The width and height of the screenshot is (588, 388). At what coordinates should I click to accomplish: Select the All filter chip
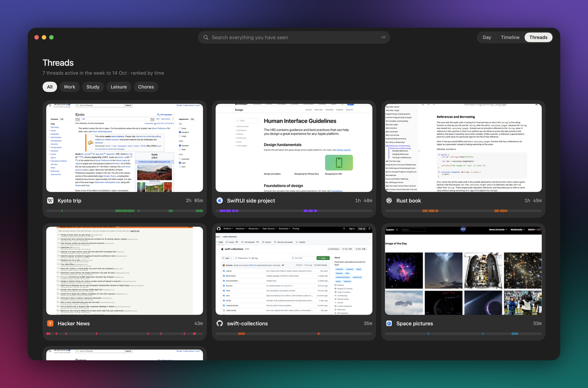(50, 87)
